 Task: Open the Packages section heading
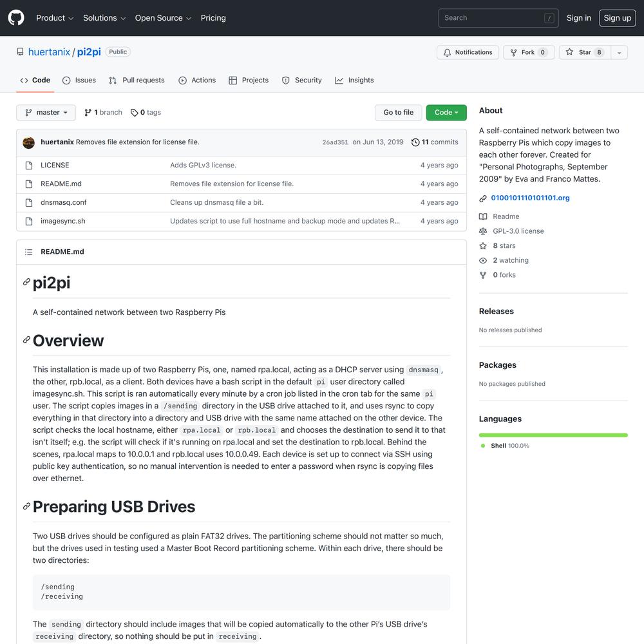[497, 365]
